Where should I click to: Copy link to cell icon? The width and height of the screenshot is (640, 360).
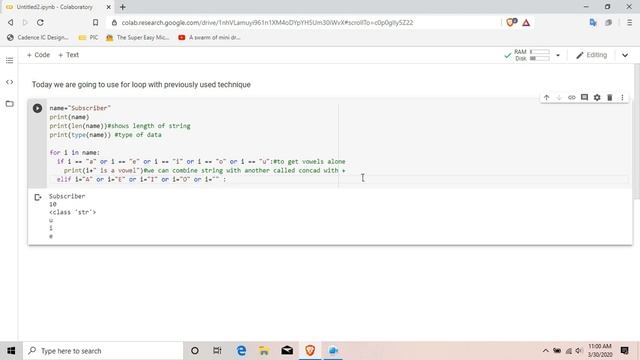[571, 98]
